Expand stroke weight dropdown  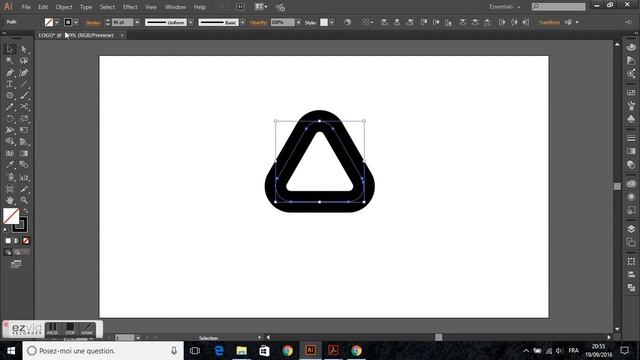tap(137, 22)
